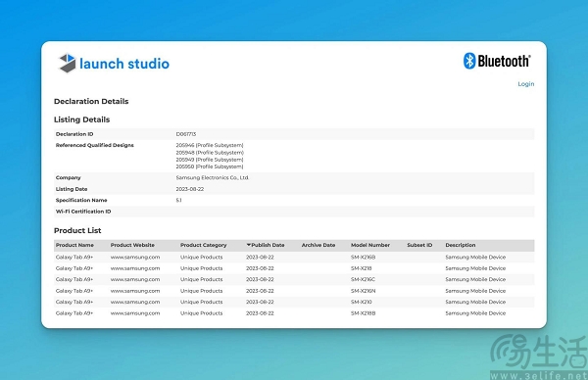Open qualified design 205946 Profile Subsystem
Image resolution: width=588 pixels, height=380 pixels.
(x=210, y=145)
